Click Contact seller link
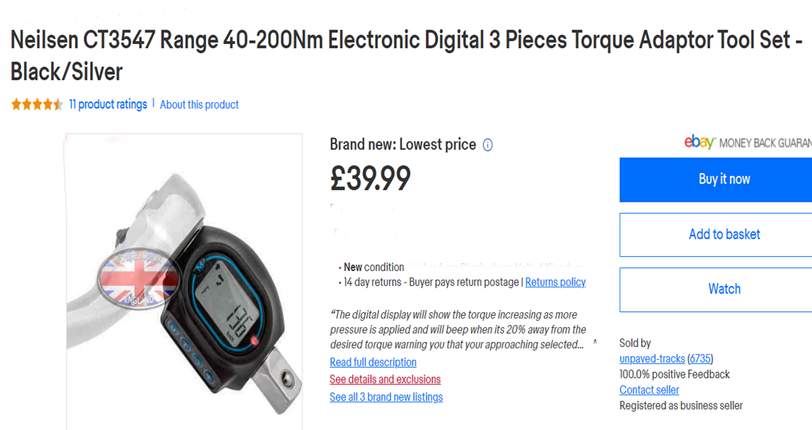This screenshot has width=812, height=430. click(649, 390)
